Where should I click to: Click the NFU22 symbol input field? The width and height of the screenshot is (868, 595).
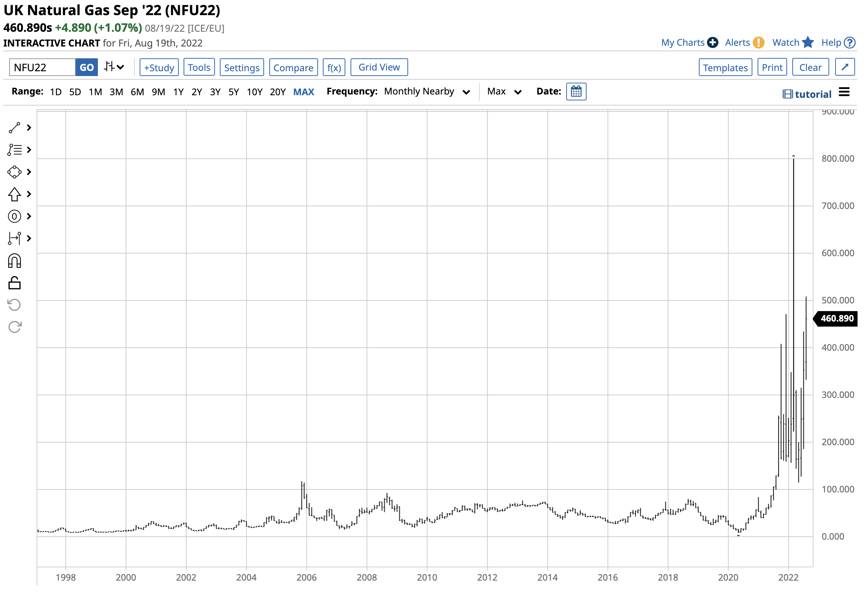42,68
